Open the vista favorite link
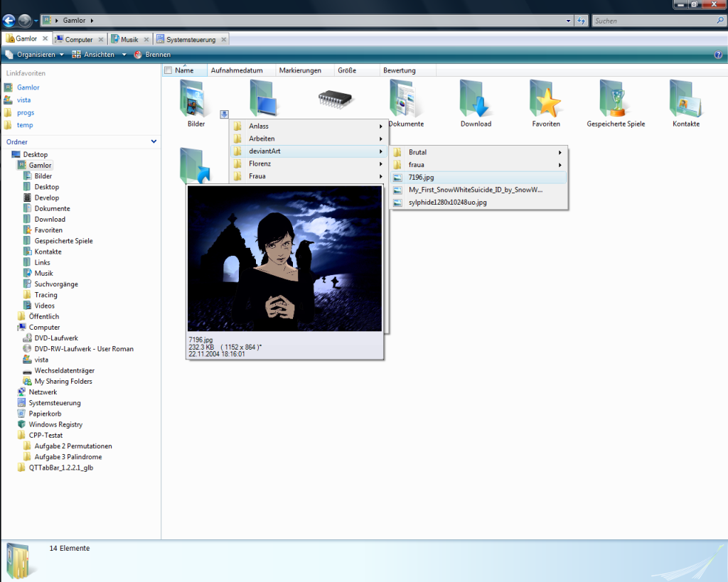This screenshot has height=582, width=728. click(x=23, y=99)
